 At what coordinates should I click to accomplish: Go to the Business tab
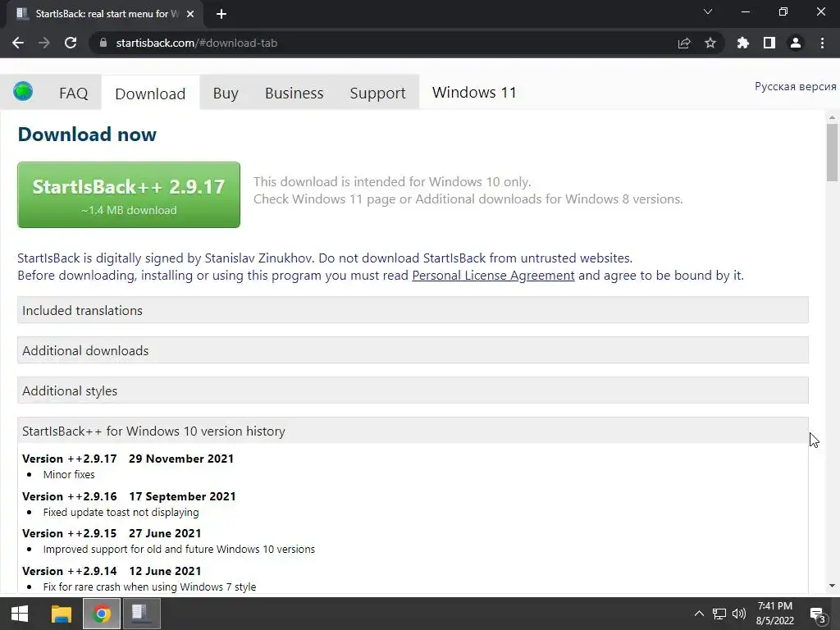pyautogui.click(x=294, y=94)
